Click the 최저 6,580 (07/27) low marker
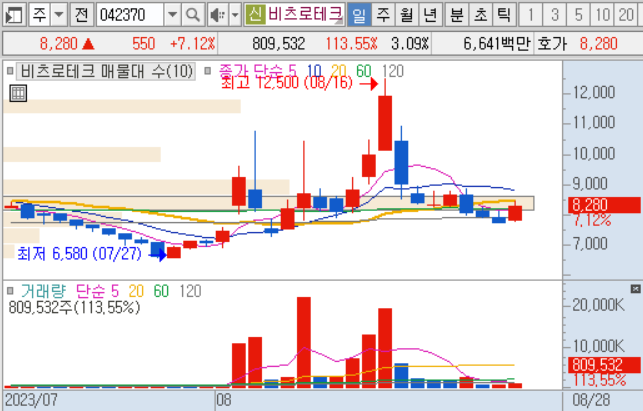This screenshot has width=643, height=411. coord(79,254)
